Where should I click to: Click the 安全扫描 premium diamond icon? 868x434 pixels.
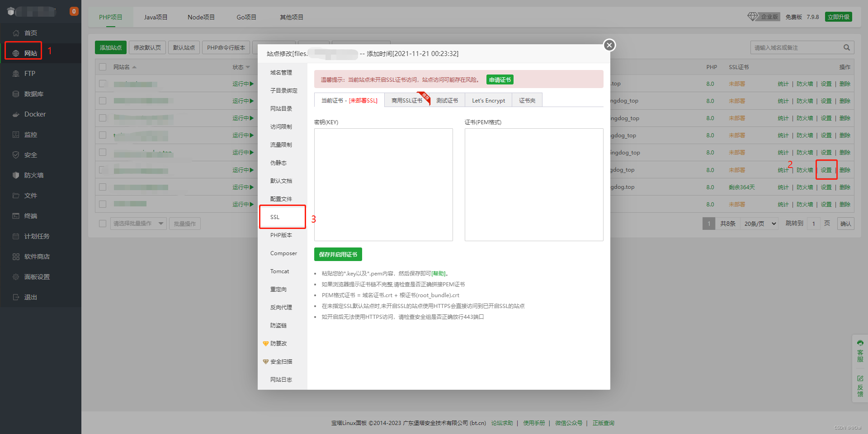coord(266,362)
